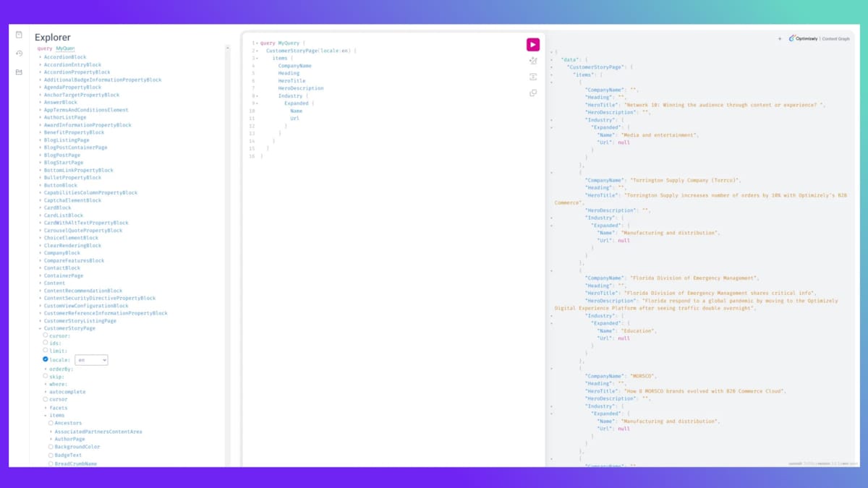
Task: Click the prettify query icon
Action: coord(533,61)
